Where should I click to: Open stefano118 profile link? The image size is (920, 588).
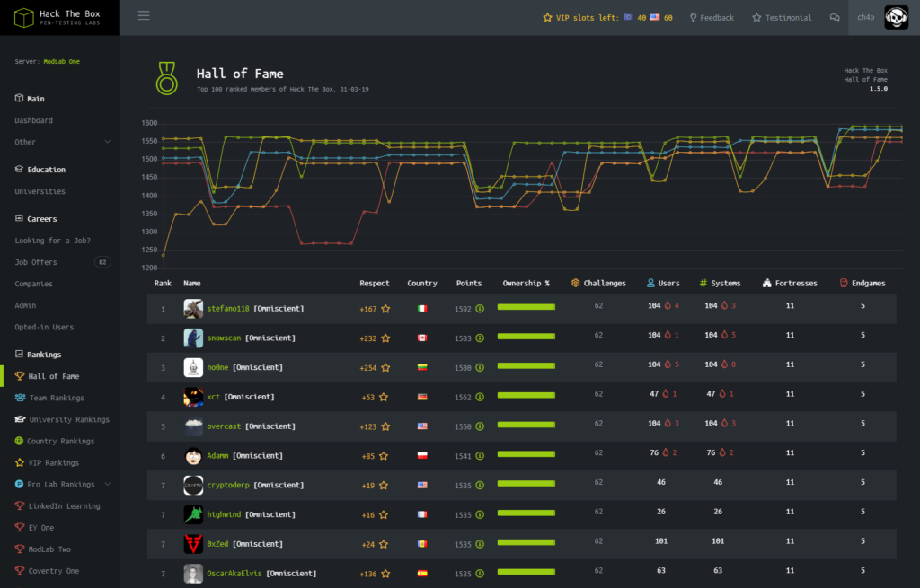click(x=228, y=308)
